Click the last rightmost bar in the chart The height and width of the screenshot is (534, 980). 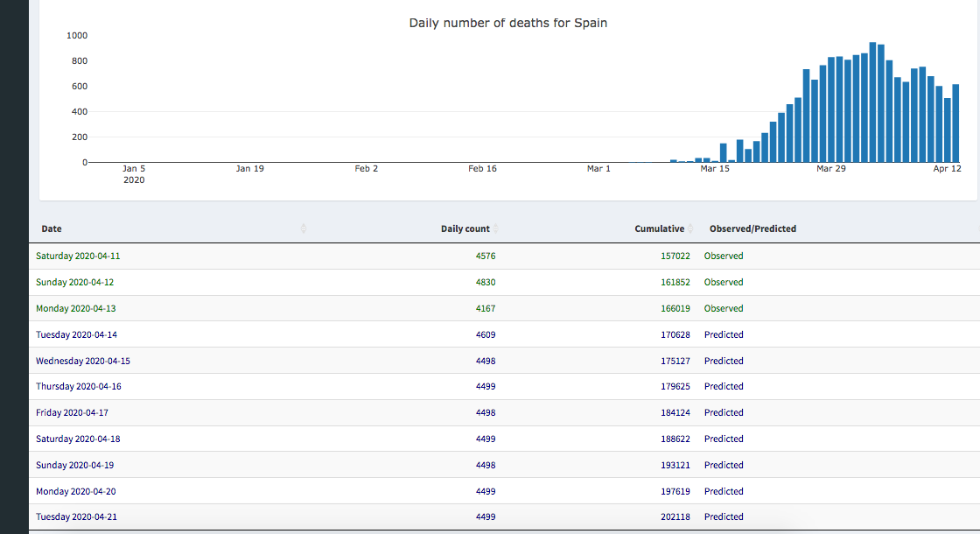coord(955,123)
